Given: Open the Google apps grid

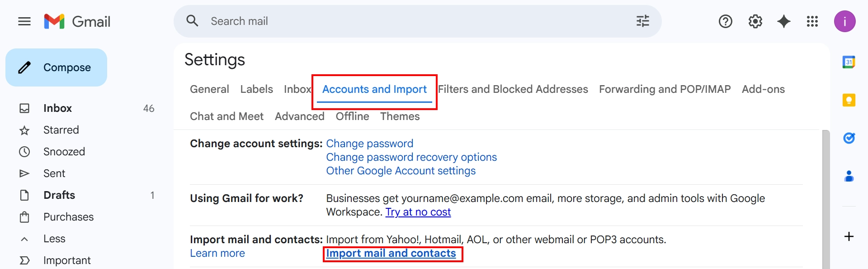Looking at the screenshot, I should click(x=812, y=21).
